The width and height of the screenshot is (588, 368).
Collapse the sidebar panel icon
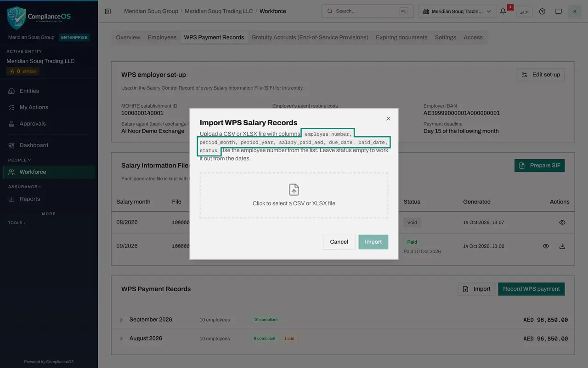click(x=108, y=11)
